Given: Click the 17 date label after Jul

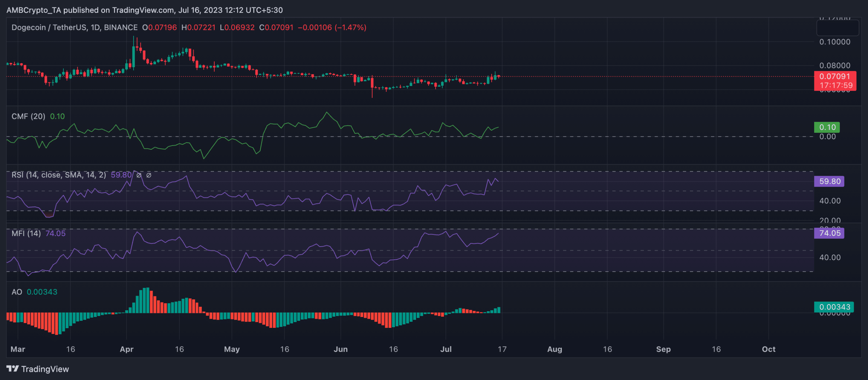Looking at the screenshot, I should coord(502,349).
